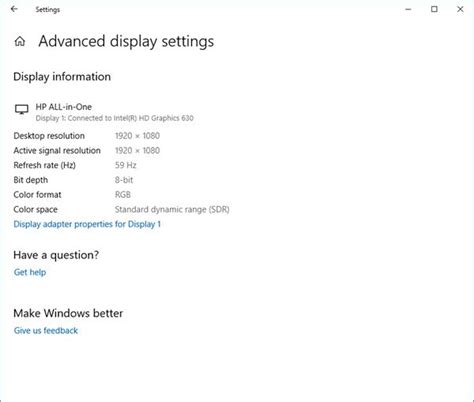Click the Active signal resolution value 1920 × 1080
Screen dimensions: 474x402
137,150
